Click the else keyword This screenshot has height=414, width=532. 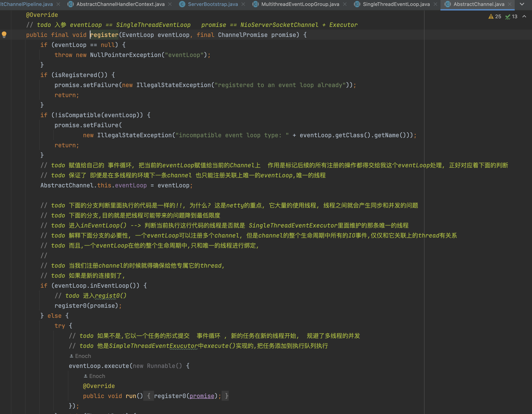(55, 316)
